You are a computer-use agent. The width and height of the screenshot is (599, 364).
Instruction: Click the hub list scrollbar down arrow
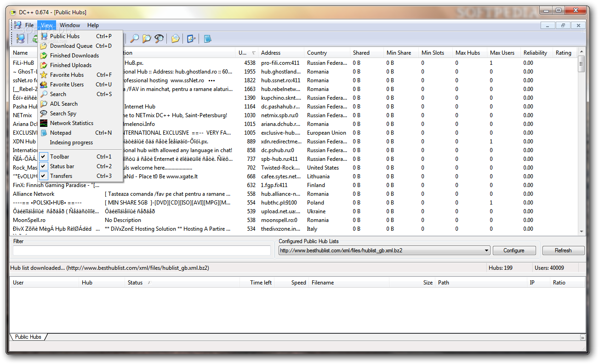pyautogui.click(x=582, y=231)
